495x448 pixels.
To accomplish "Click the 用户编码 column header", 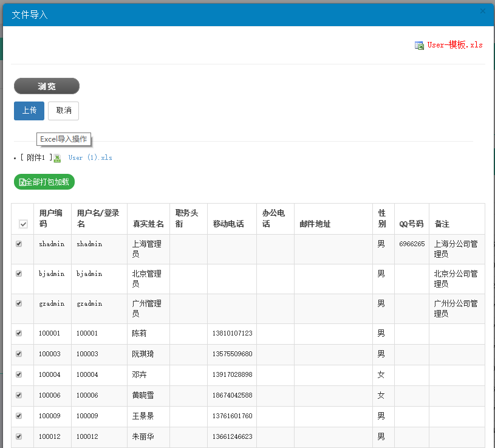I will click(x=51, y=218).
